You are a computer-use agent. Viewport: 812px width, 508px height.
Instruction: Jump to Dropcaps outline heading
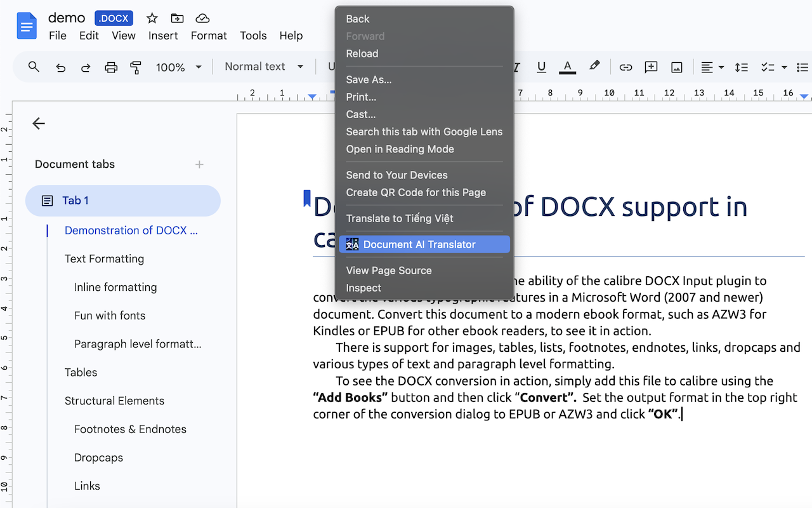click(98, 458)
